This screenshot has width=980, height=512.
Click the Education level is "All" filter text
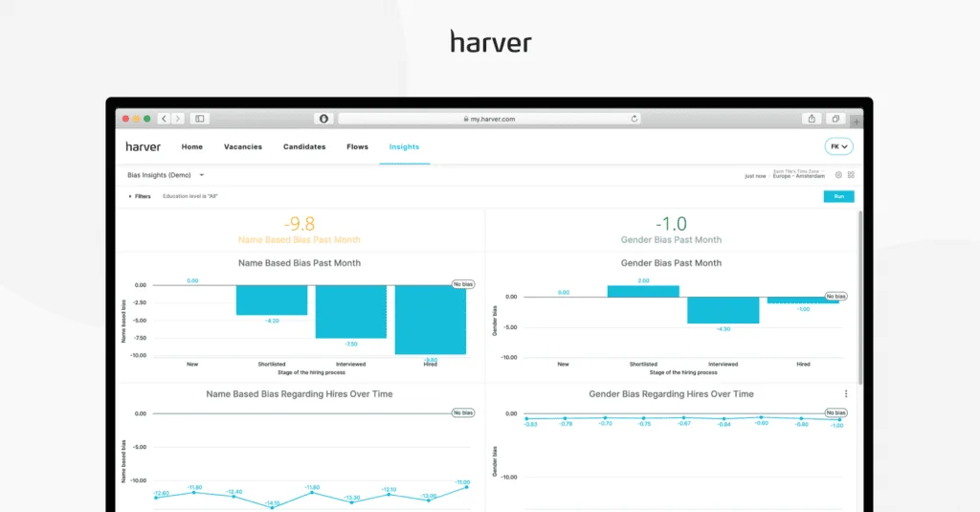(x=190, y=196)
